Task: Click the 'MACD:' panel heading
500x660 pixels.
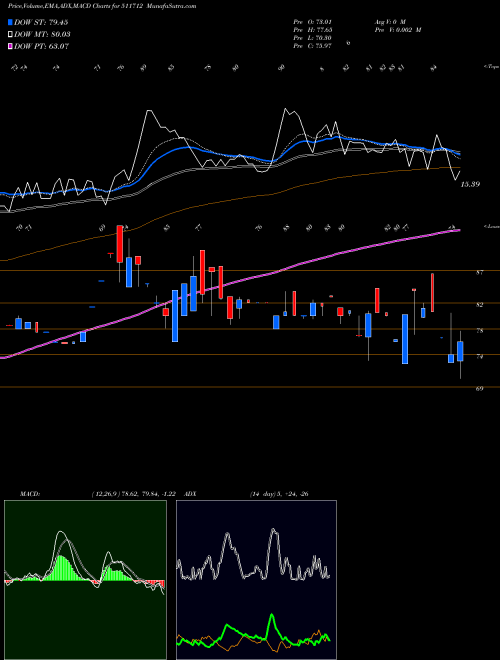Action: point(30,494)
